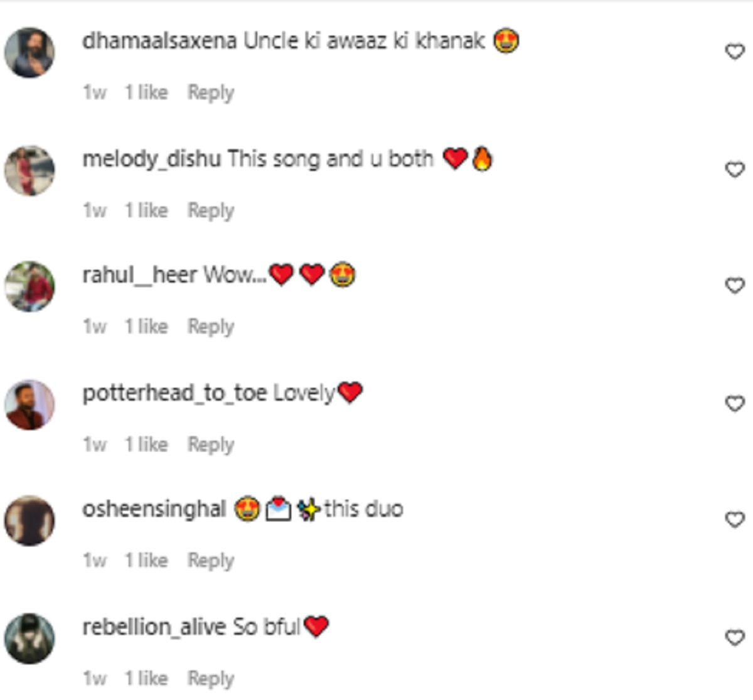753x700 pixels.
Task: Reply to rebellion_alive's comment
Action: click(211, 679)
